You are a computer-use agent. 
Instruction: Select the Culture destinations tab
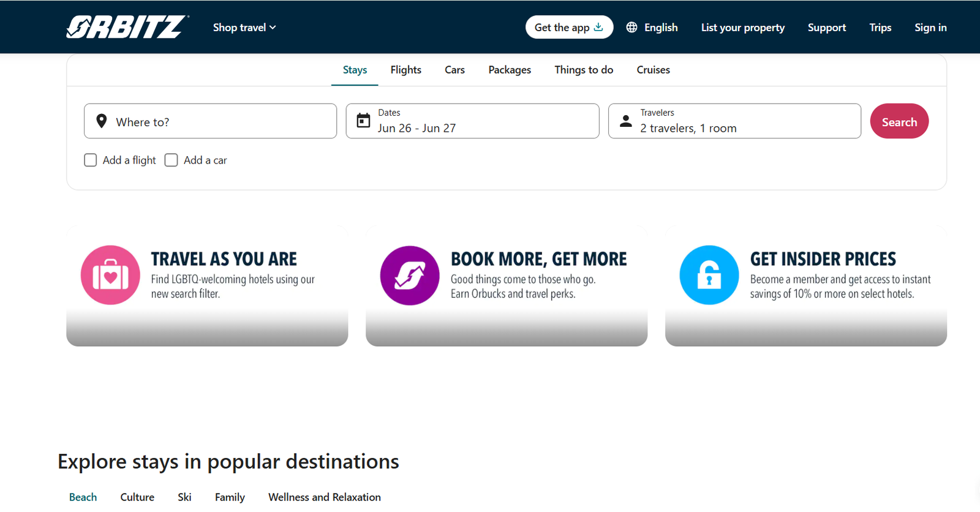coord(137,497)
